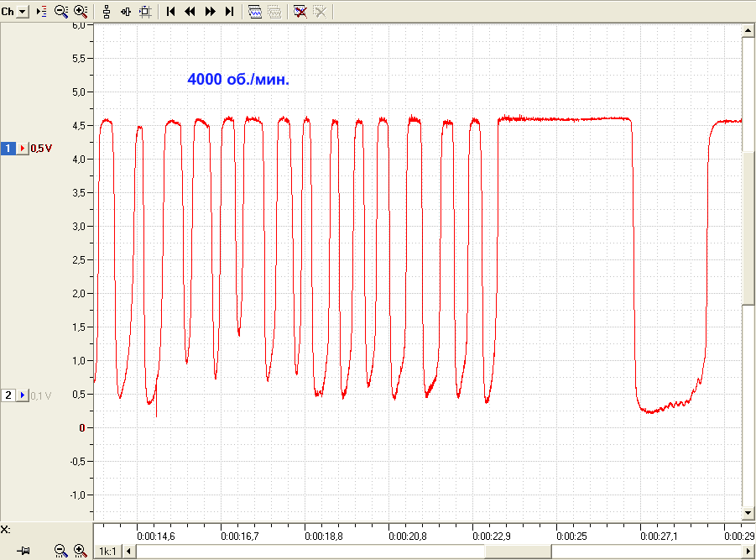Viewport: 756px width, 560px height.
Task: Click the delete waveform red-cross icon
Action: [300, 12]
